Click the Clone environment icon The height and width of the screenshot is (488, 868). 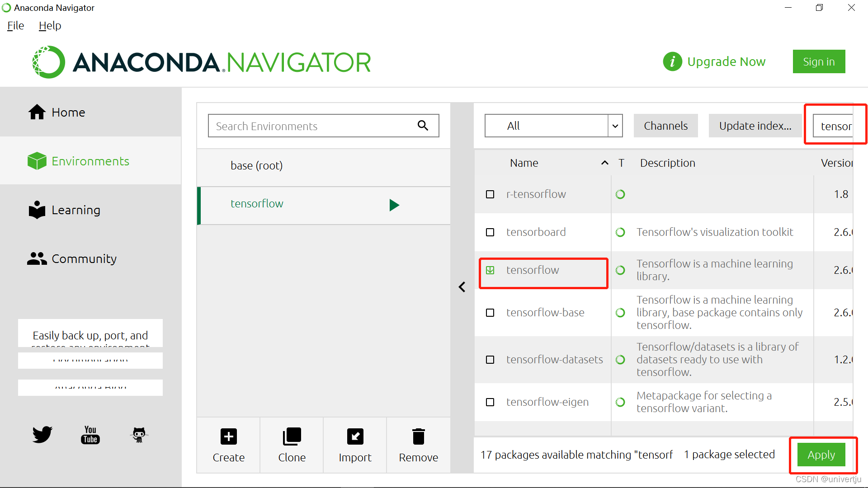pyautogui.click(x=292, y=436)
